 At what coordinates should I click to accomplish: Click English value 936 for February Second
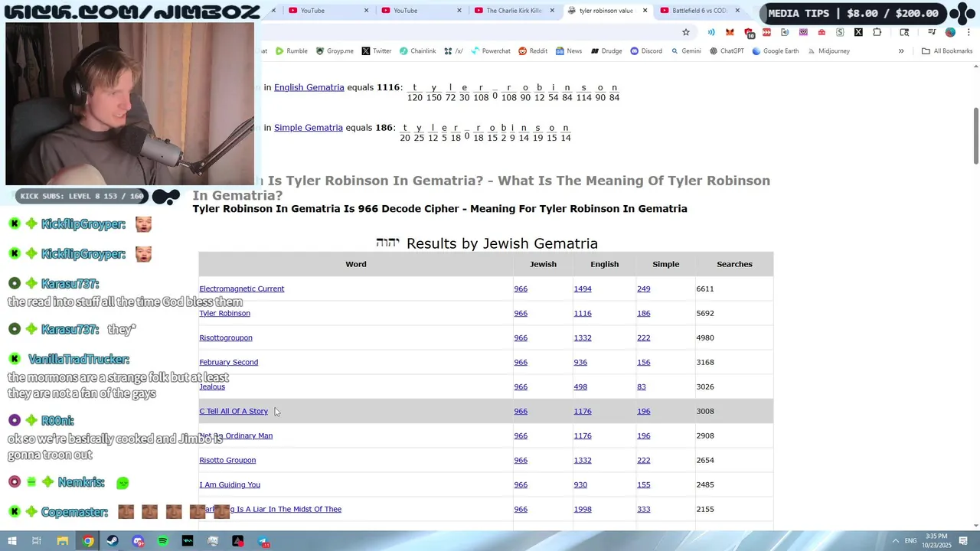coord(580,362)
